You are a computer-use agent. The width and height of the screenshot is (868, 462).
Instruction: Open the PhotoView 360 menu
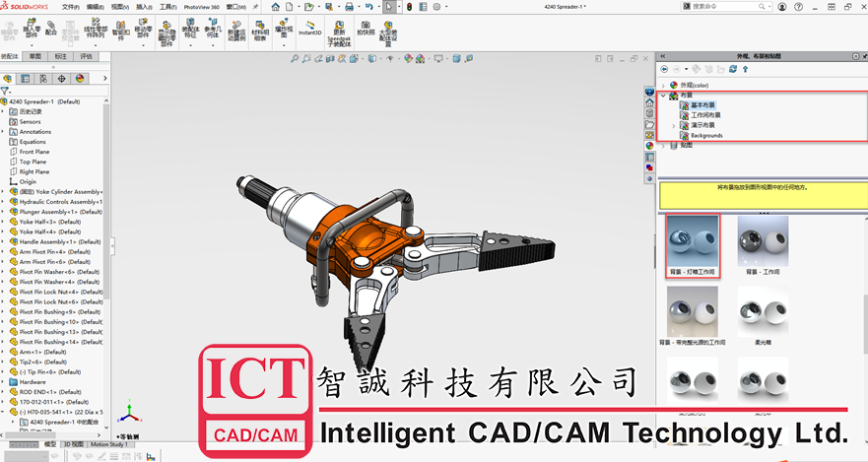click(x=202, y=6)
